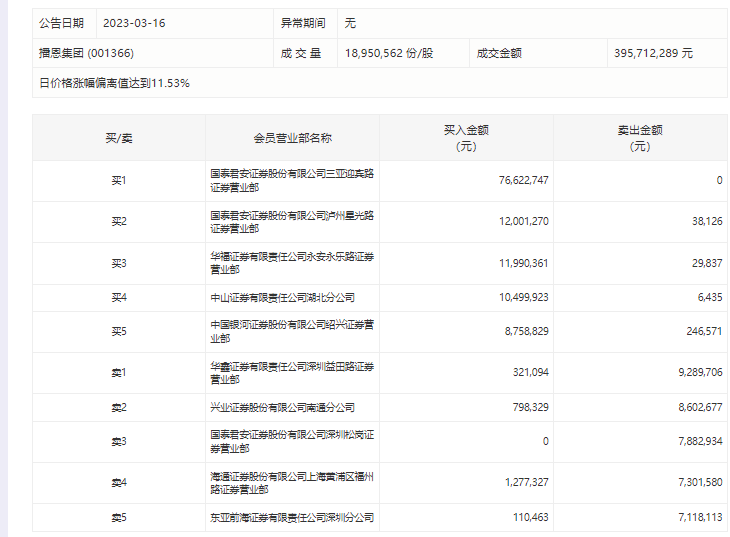Click sell amount 6,435
Image resolution: width=730 pixels, height=537 pixels.
(710, 297)
